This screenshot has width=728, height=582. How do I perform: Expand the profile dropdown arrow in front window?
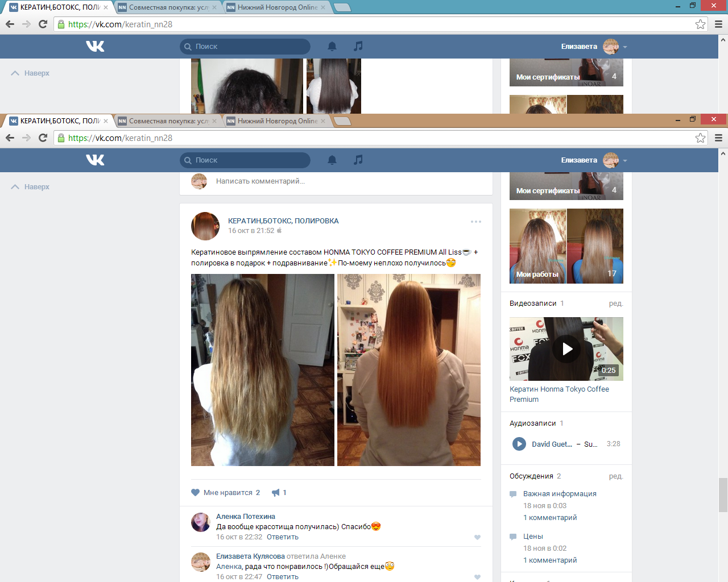click(625, 161)
